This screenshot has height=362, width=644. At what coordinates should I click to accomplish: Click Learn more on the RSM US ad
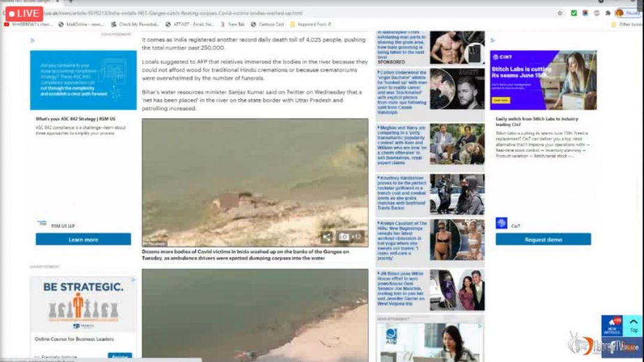(83, 239)
